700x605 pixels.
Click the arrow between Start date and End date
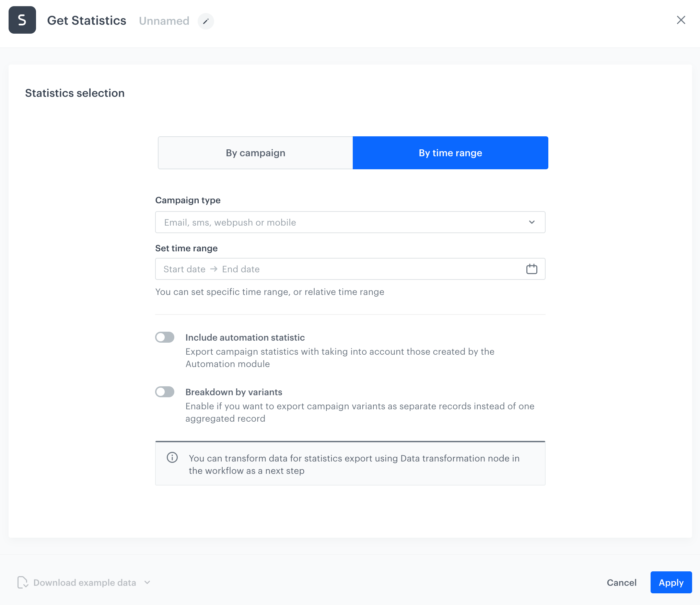coord(214,269)
